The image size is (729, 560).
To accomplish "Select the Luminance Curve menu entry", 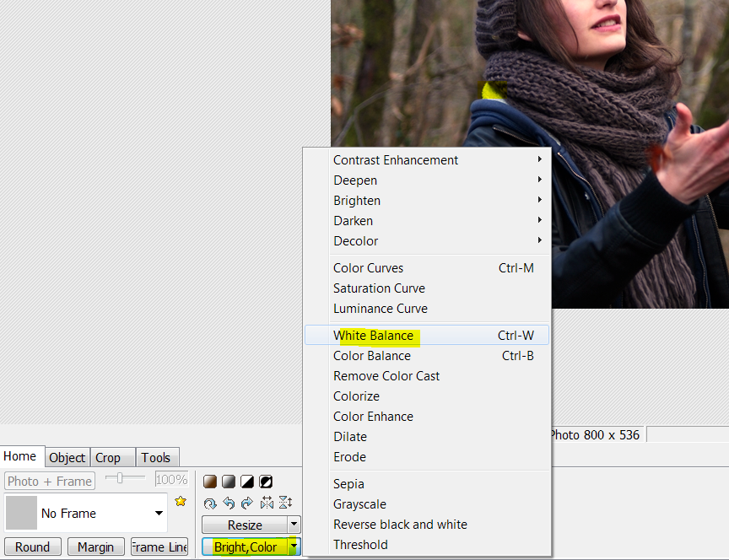I will click(x=427, y=309).
